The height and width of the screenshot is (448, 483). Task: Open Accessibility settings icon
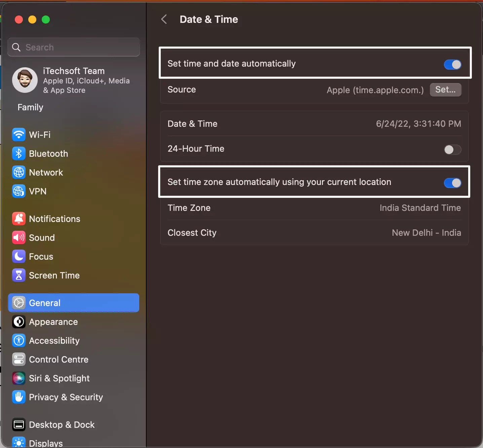coord(18,340)
